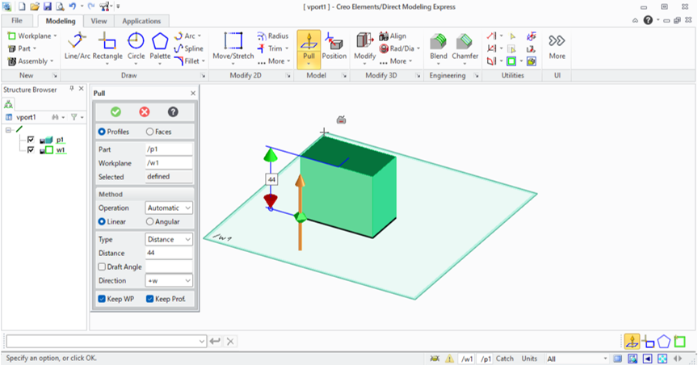Click the Part field showing /p1
Image resolution: width=698 pixels, height=365 pixels.
click(169, 149)
